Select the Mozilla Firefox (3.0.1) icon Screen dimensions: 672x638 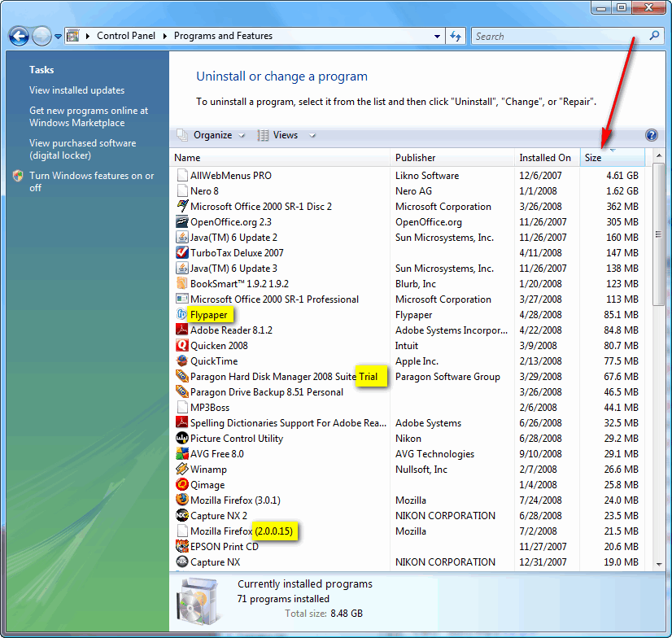[182, 500]
